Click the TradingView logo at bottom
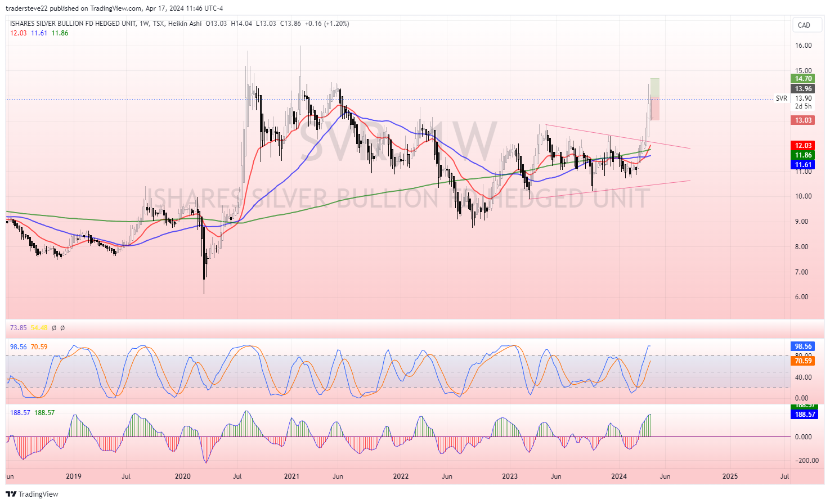This screenshot has height=504, width=830. tap(33, 494)
